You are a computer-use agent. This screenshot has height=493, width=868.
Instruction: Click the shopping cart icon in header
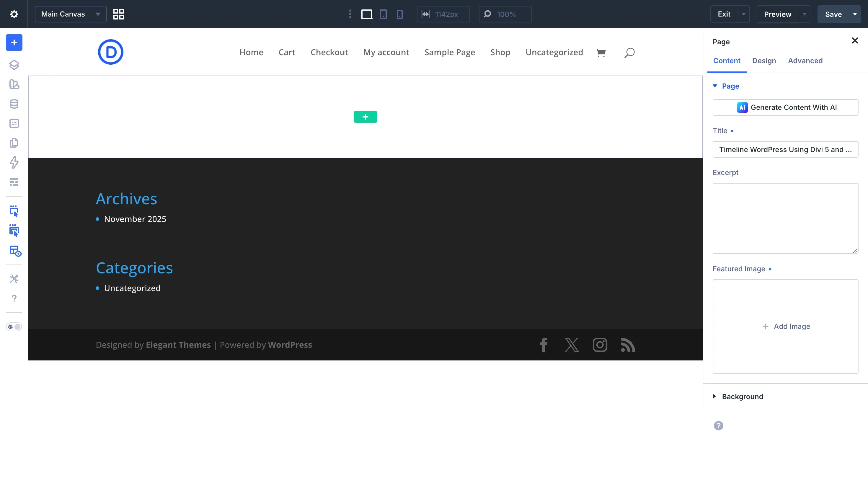601,53
